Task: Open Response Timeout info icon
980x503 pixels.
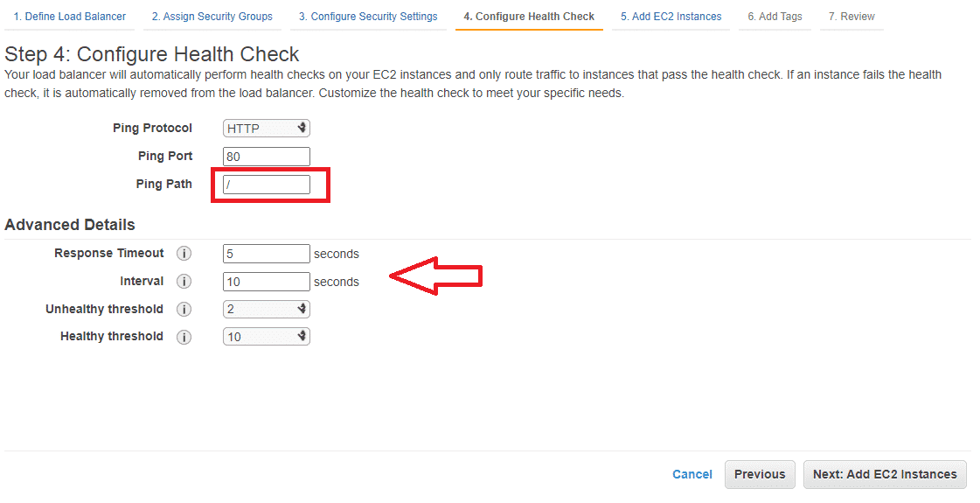Action: pos(184,254)
